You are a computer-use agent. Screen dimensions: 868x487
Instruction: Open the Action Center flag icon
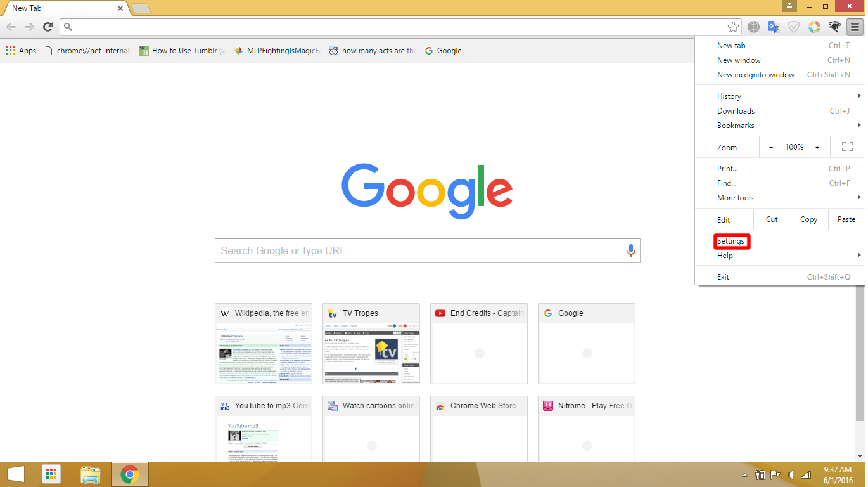point(776,475)
